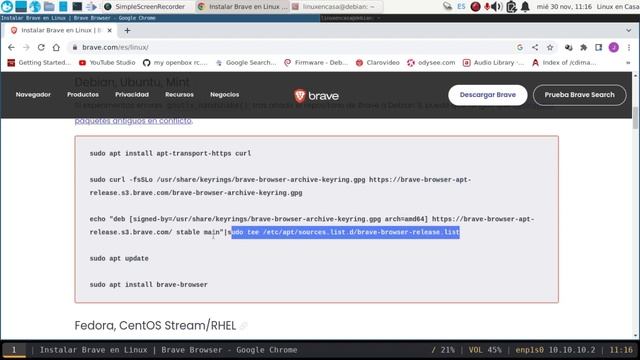
Task: Open the purple profile avatar
Action: coord(613,47)
